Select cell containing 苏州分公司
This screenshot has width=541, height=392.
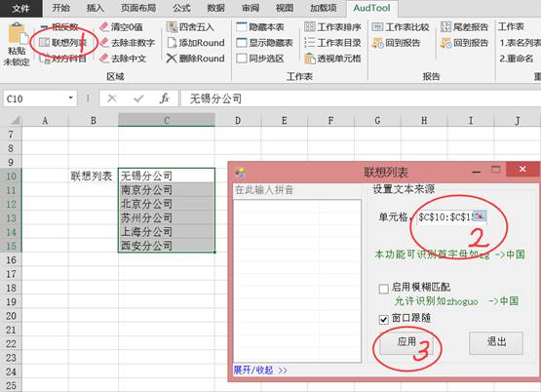167,217
